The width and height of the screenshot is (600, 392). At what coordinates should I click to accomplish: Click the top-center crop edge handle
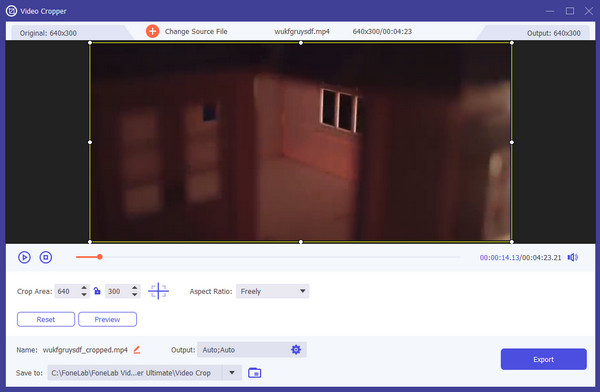pos(301,43)
